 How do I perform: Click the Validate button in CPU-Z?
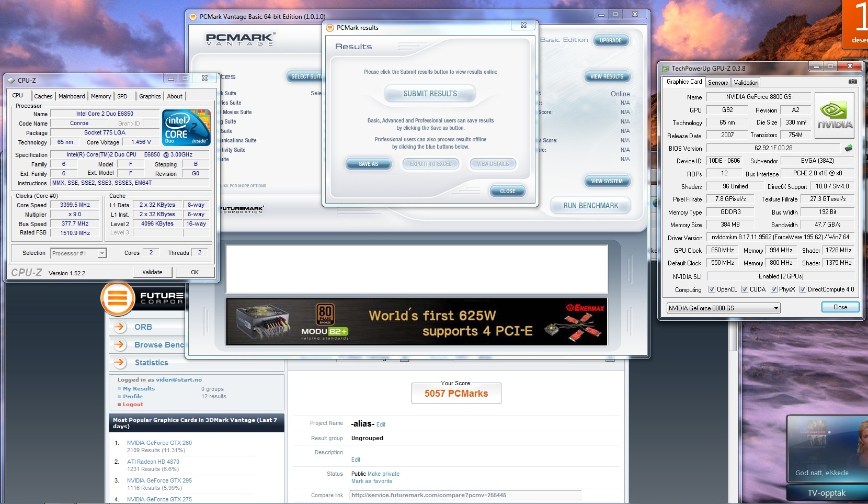click(152, 272)
